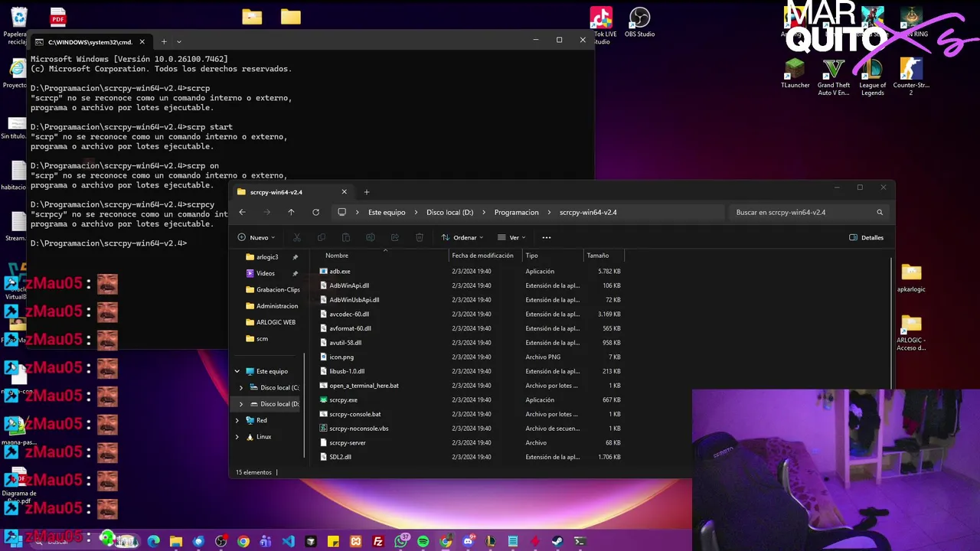Select the icon.png file

[336, 357]
